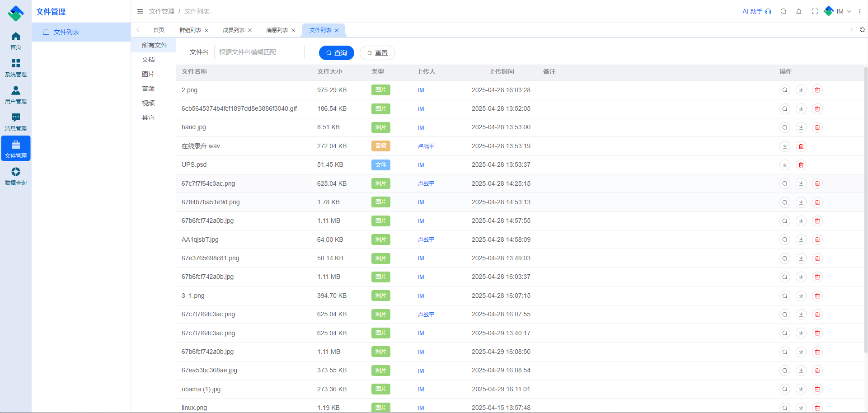Click the header search magnifier icon

(784, 11)
